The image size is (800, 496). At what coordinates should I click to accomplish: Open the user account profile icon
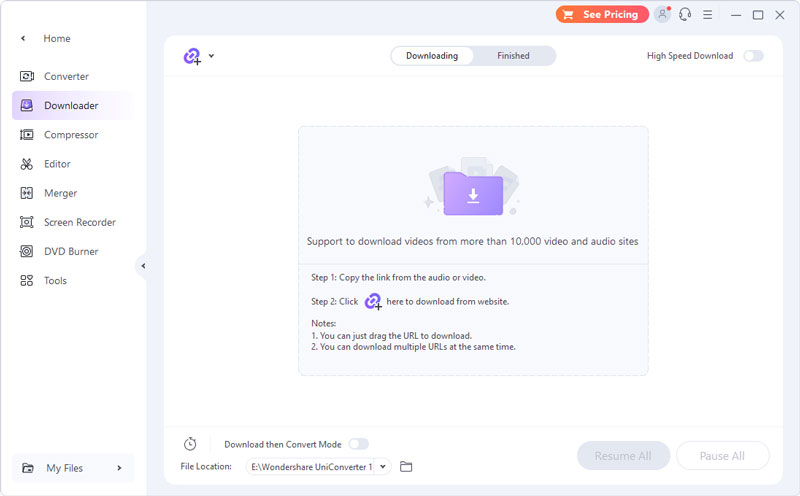pos(662,15)
